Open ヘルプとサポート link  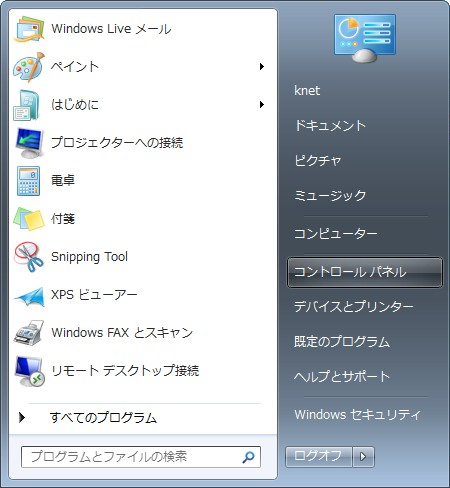[x=342, y=376]
